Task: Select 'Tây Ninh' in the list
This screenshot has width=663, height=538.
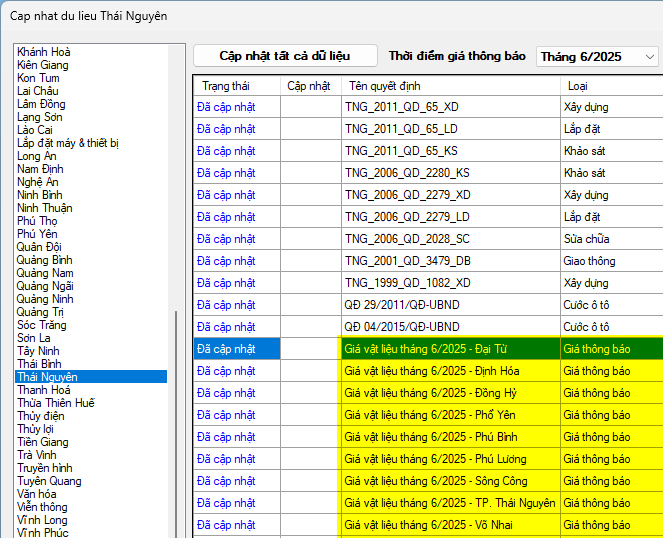Action: pos(38,351)
